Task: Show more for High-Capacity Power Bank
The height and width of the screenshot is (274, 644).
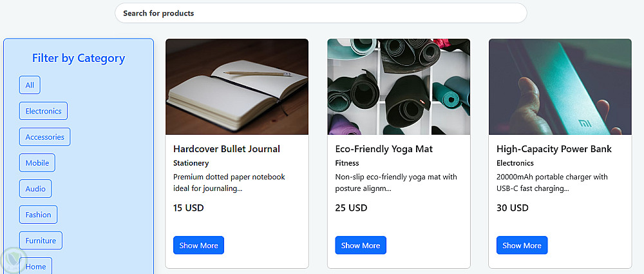Action: coord(522,245)
